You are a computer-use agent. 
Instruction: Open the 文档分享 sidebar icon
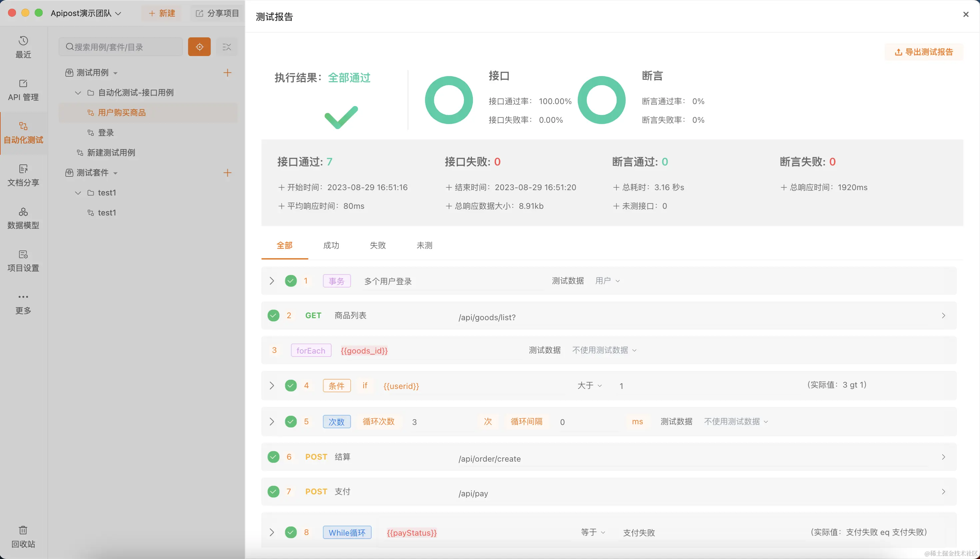(23, 175)
